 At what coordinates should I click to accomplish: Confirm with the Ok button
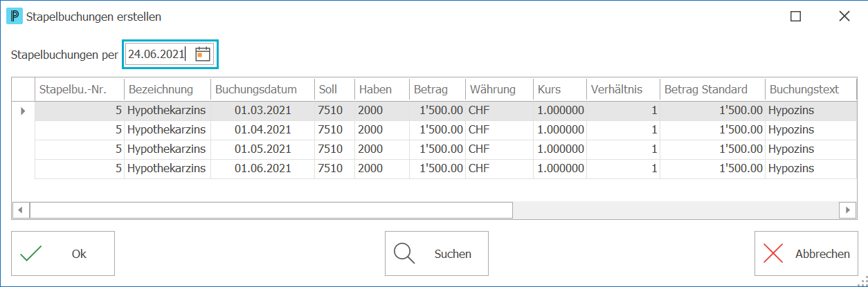[63, 254]
